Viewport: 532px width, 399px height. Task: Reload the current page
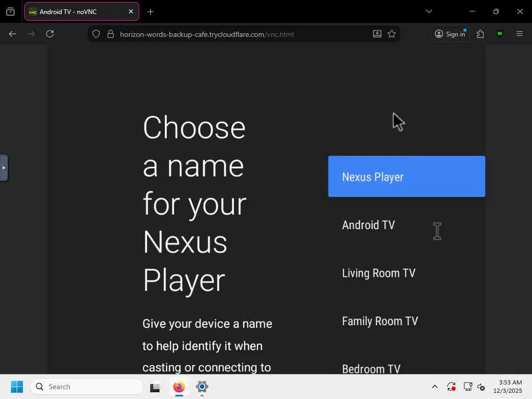[x=50, y=34]
